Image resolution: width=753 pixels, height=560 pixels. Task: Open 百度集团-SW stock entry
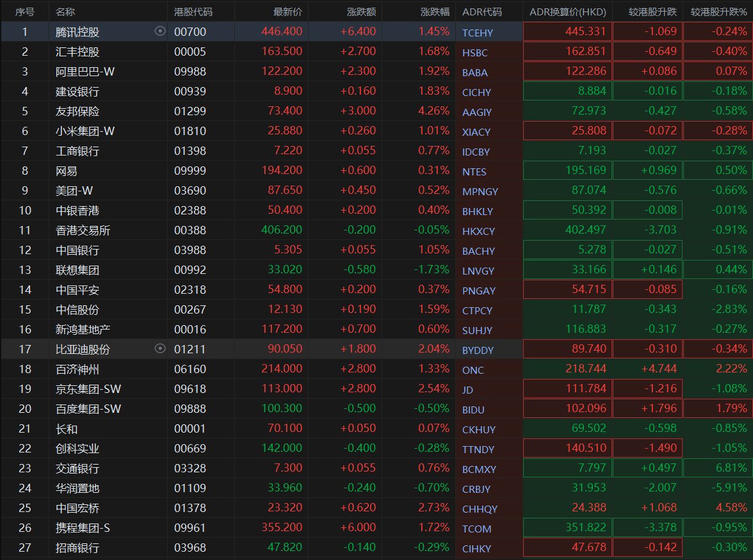[x=88, y=409]
